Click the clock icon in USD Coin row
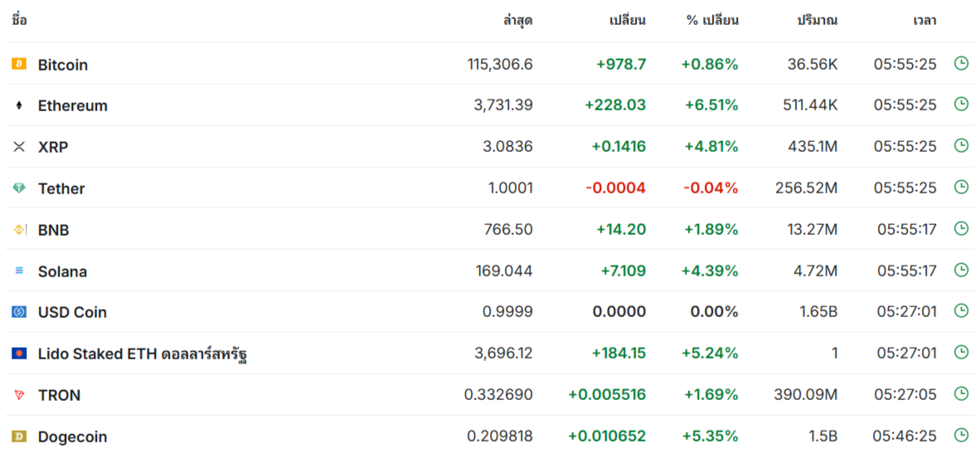This screenshot has height=449, width=980. [961, 311]
